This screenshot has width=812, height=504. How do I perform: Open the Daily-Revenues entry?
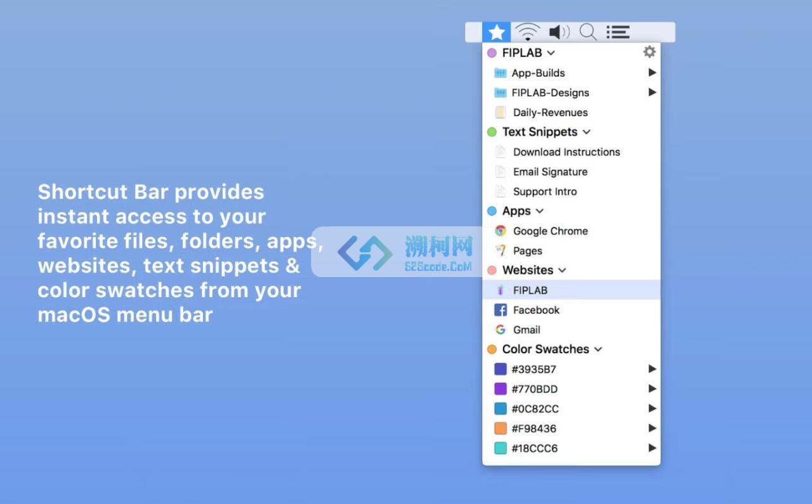572,112
